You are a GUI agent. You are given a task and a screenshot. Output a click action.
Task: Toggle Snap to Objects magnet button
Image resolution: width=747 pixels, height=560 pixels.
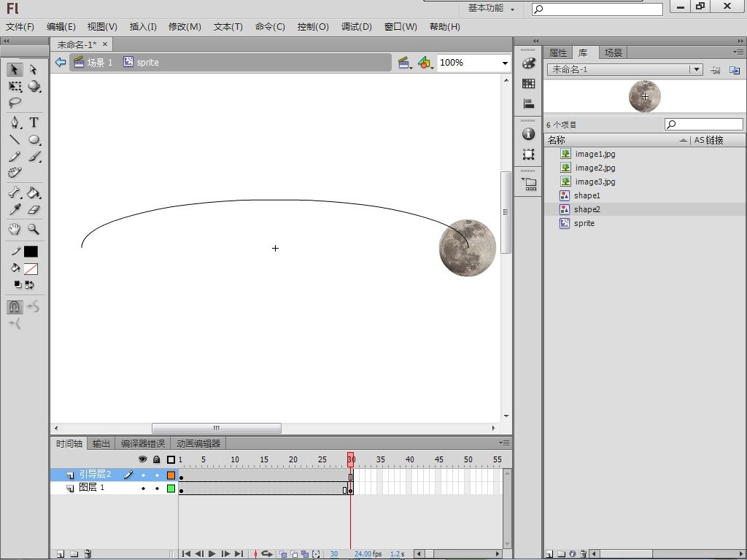[15, 307]
